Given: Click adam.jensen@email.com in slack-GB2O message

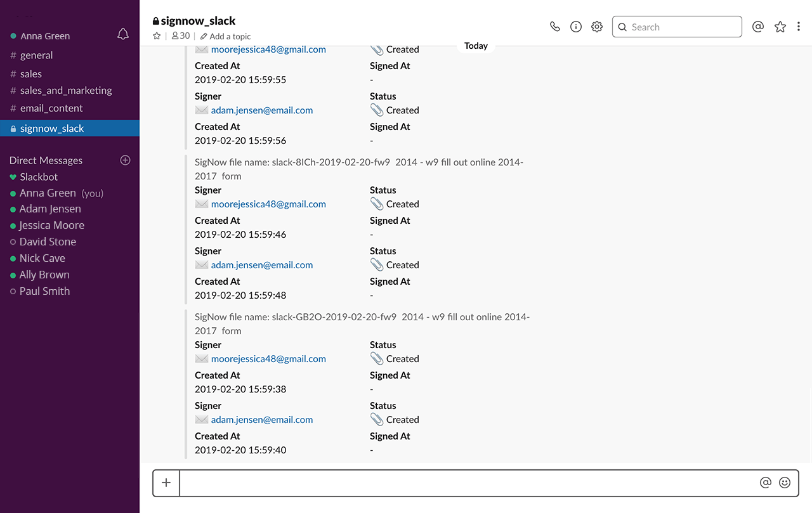Looking at the screenshot, I should click(262, 420).
